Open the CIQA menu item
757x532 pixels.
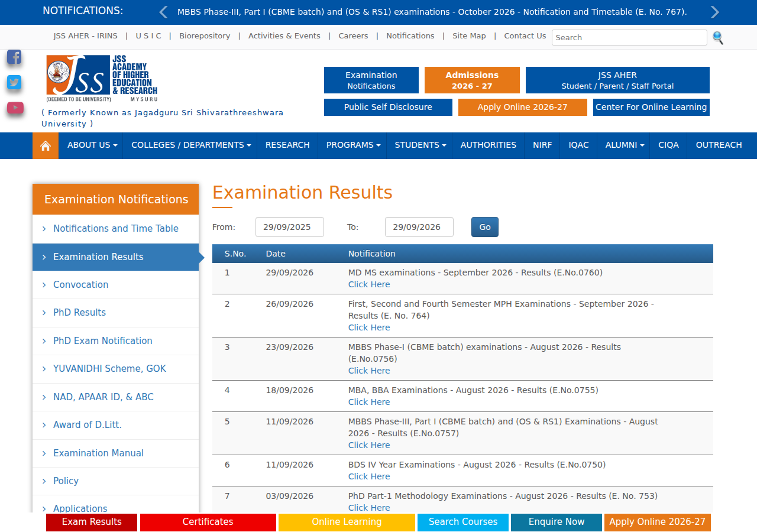[669, 145]
